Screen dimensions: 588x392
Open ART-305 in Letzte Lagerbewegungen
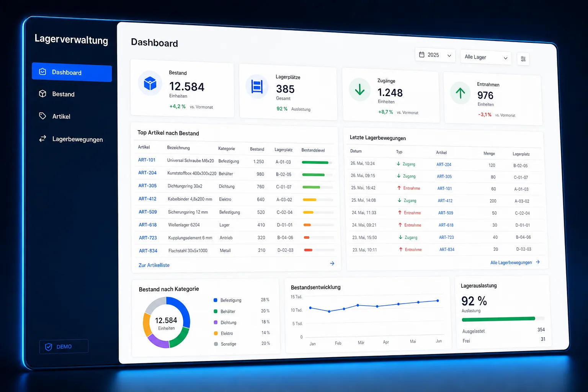click(444, 176)
